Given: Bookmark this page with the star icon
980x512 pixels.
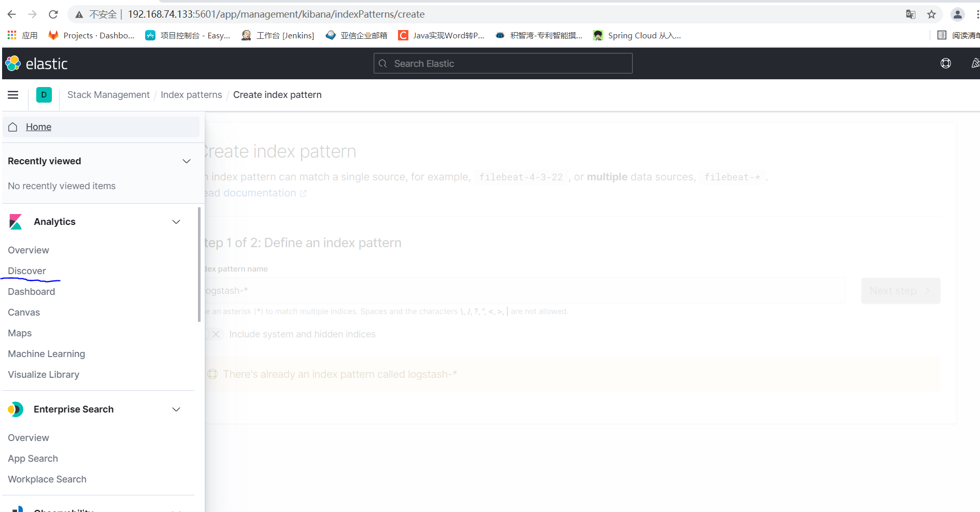Looking at the screenshot, I should (x=931, y=15).
